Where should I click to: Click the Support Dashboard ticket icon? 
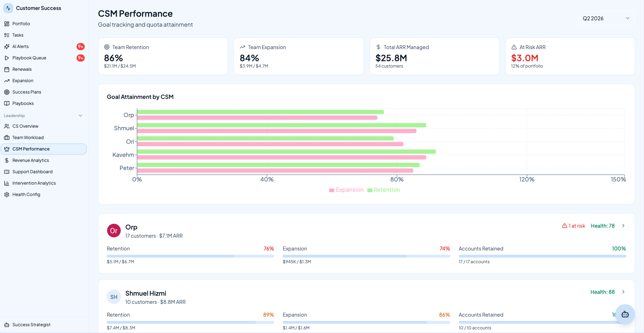coord(7,172)
